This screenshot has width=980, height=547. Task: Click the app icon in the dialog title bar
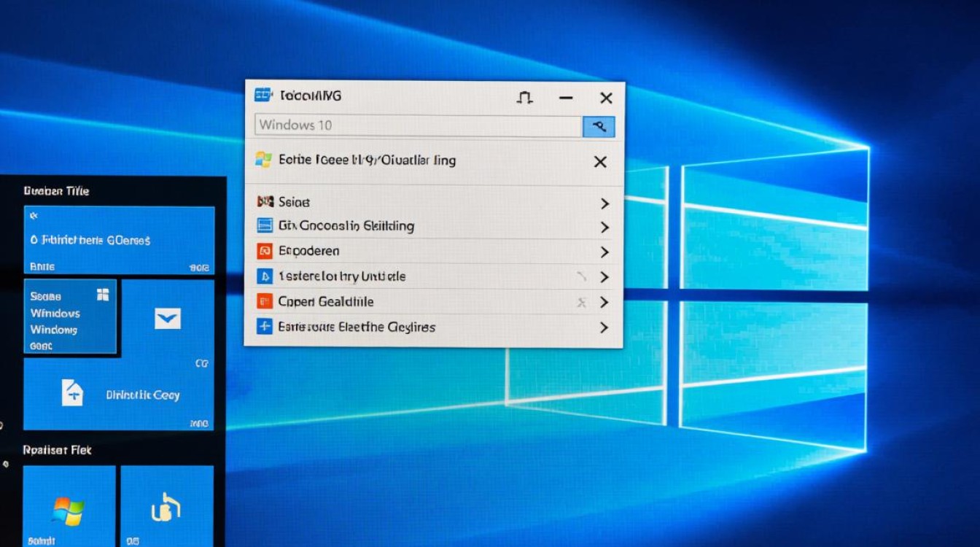262,95
